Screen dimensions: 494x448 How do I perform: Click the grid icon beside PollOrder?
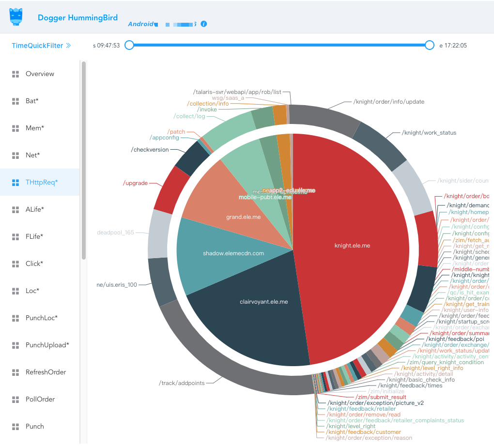tap(15, 400)
